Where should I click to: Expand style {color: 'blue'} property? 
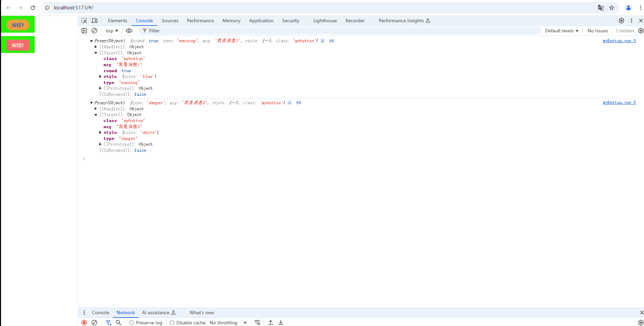click(100, 77)
